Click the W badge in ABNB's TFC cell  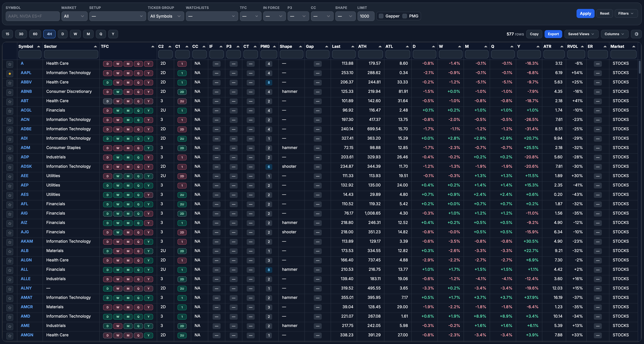point(118,92)
